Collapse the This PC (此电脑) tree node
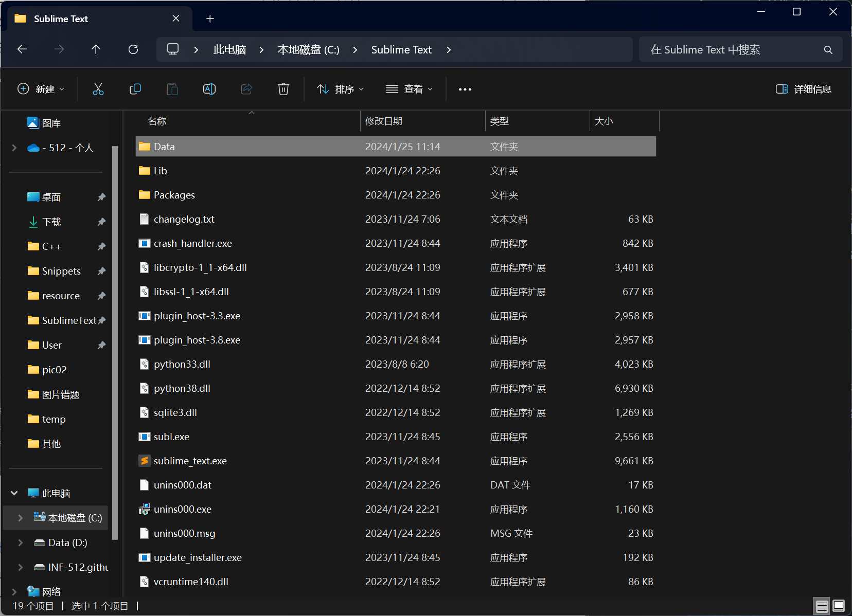 tap(14, 493)
